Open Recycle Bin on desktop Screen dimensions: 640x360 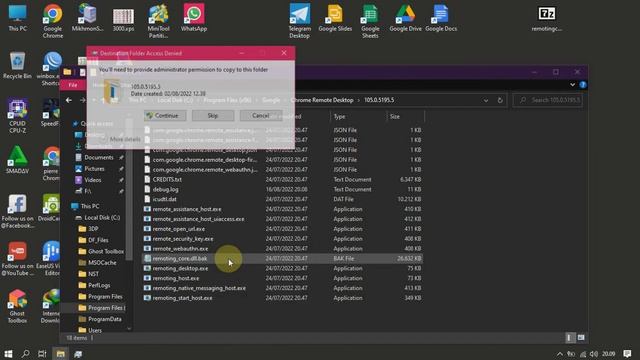point(17,65)
